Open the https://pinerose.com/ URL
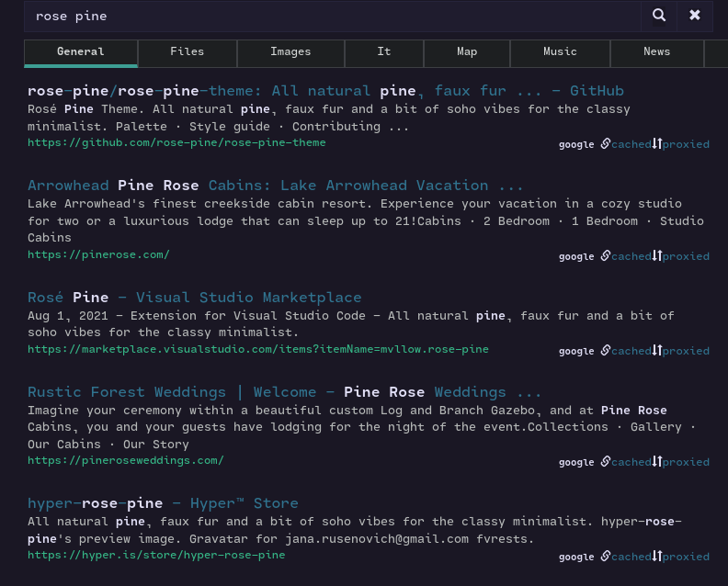The image size is (728, 586). point(98,254)
